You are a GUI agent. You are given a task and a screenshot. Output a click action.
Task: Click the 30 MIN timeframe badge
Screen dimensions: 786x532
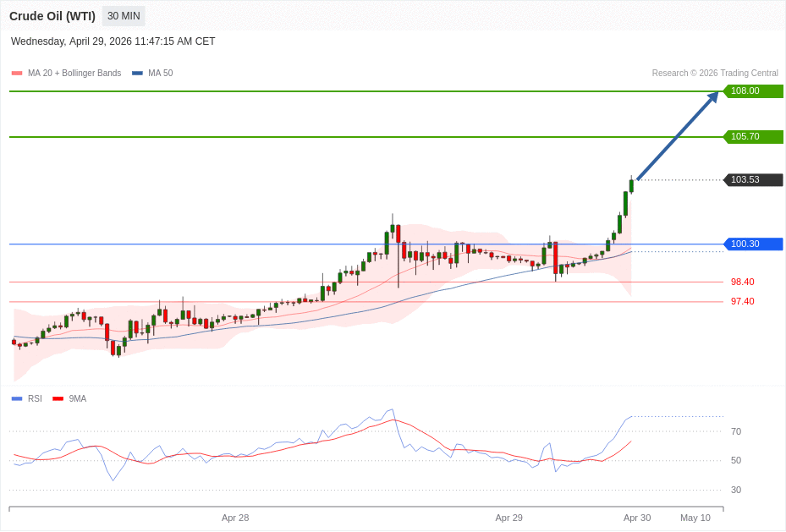point(124,16)
